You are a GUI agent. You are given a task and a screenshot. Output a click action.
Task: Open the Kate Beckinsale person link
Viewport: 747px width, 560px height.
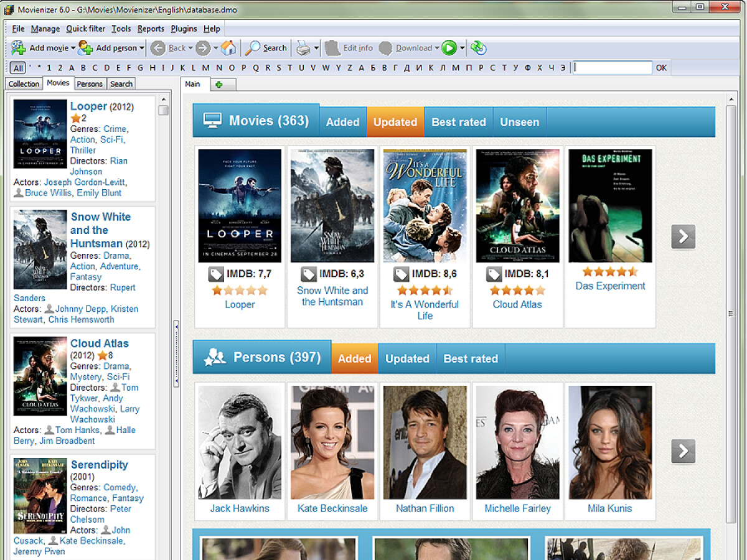[x=332, y=508]
